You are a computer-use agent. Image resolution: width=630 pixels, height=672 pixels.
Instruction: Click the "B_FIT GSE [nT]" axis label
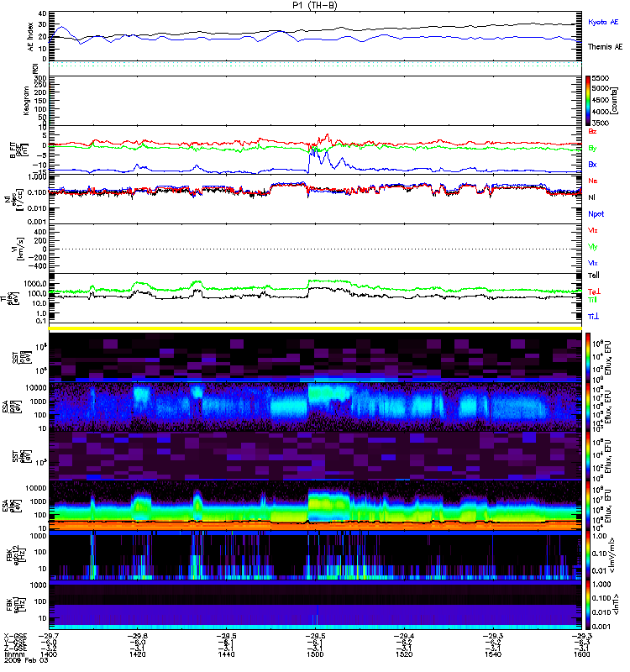coord(18,150)
